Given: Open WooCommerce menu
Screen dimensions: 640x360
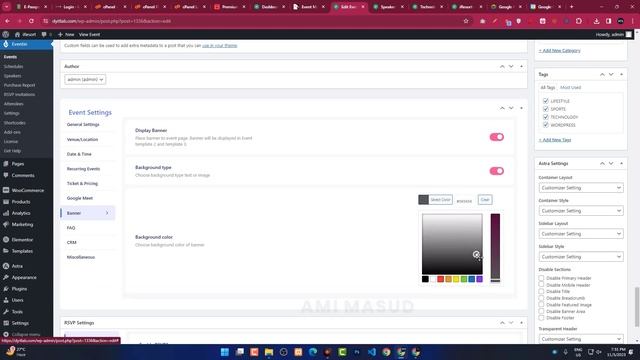Looking at the screenshot, I should click(x=26, y=190).
